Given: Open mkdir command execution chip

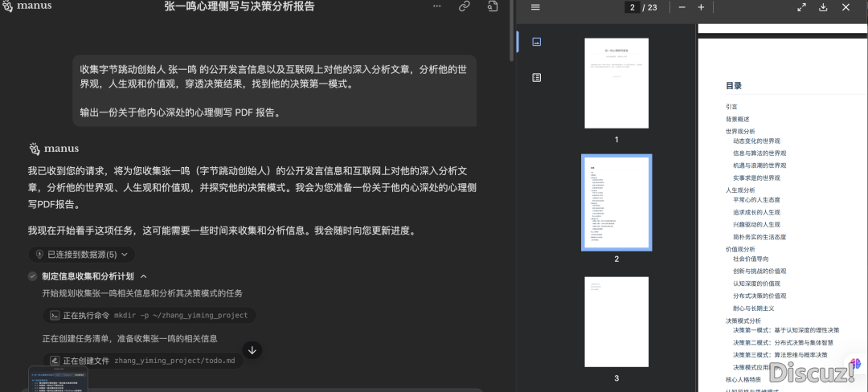Looking at the screenshot, I should [149, 316].
